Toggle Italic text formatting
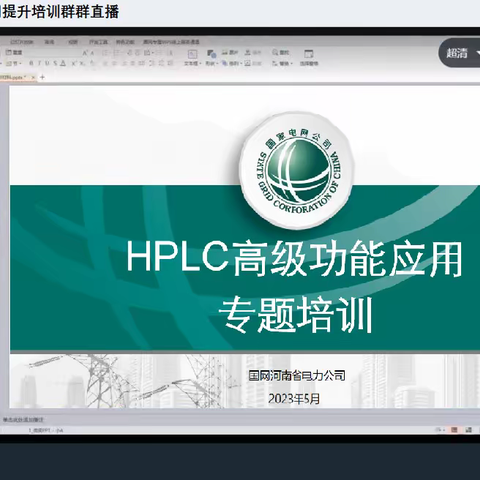Image resolution: width=480 pixels, height=480 pixels. (39, 63)
